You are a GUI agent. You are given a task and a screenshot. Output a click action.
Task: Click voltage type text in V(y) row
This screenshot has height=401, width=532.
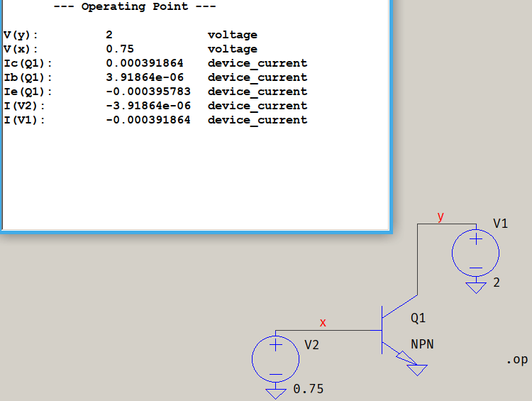[233, 35]
